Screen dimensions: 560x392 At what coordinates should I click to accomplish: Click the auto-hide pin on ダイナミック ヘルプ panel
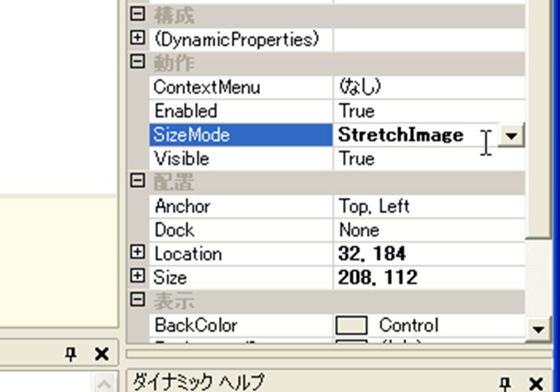point(505,383)
